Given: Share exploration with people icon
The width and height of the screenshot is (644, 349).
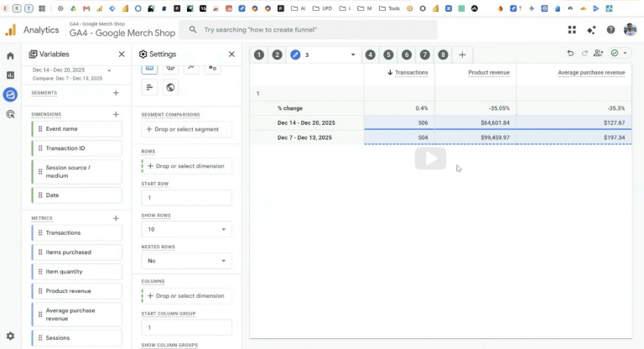Looking at the screenshot, I should tap(599, 53).
